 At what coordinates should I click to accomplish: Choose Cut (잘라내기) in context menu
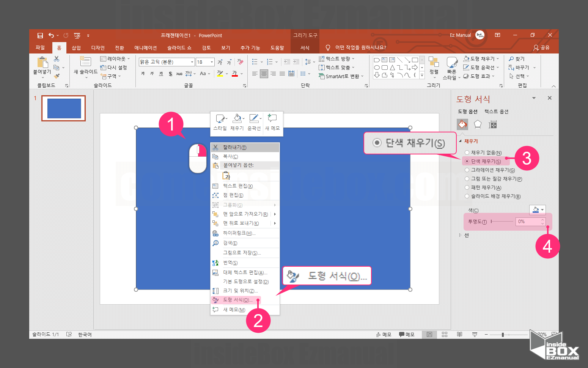(x=245, y=147)
